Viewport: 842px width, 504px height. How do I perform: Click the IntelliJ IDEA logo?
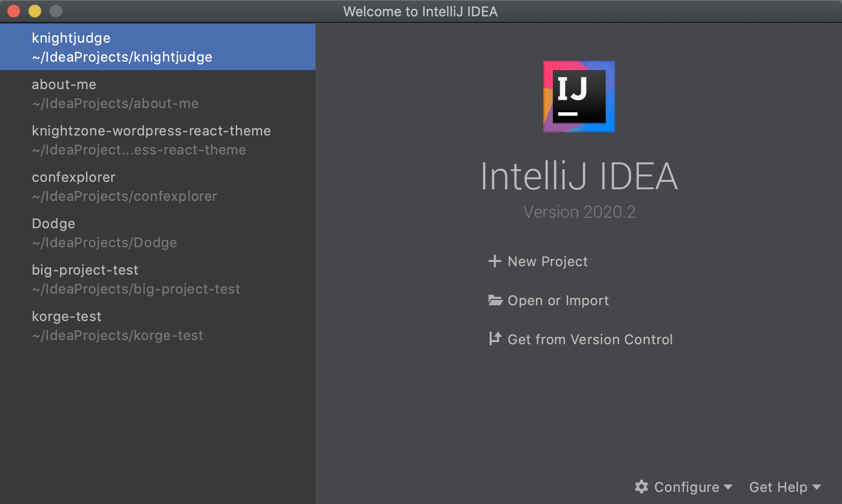click(579, 96)
